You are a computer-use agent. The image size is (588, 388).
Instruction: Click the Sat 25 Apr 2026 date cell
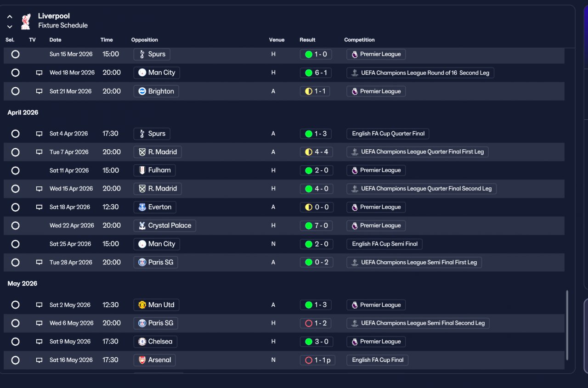pos(70,244)
